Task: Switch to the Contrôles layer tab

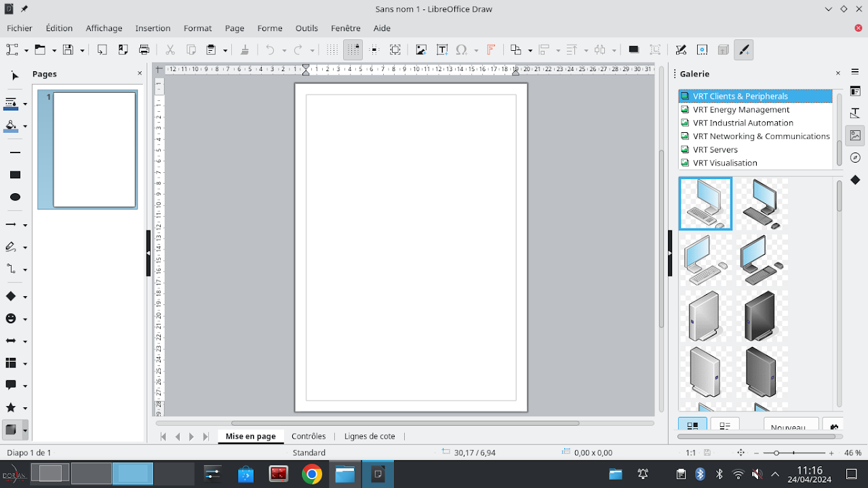Action: [x=309, y=436]
